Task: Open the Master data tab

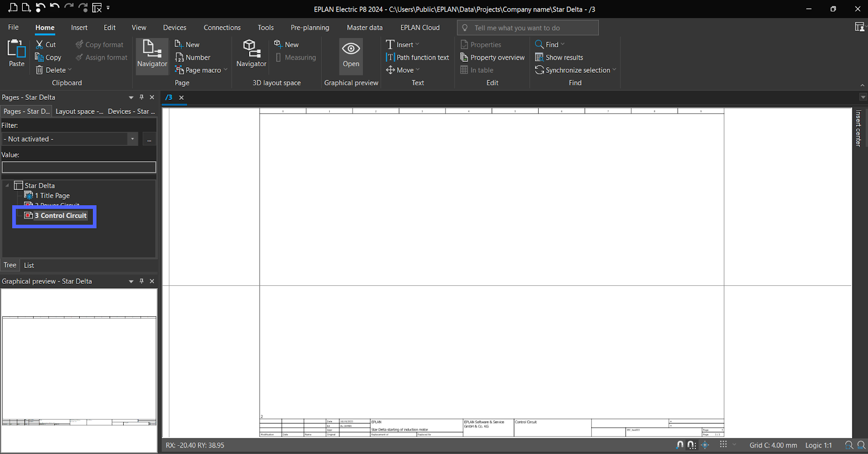Action: click(365, 27)
